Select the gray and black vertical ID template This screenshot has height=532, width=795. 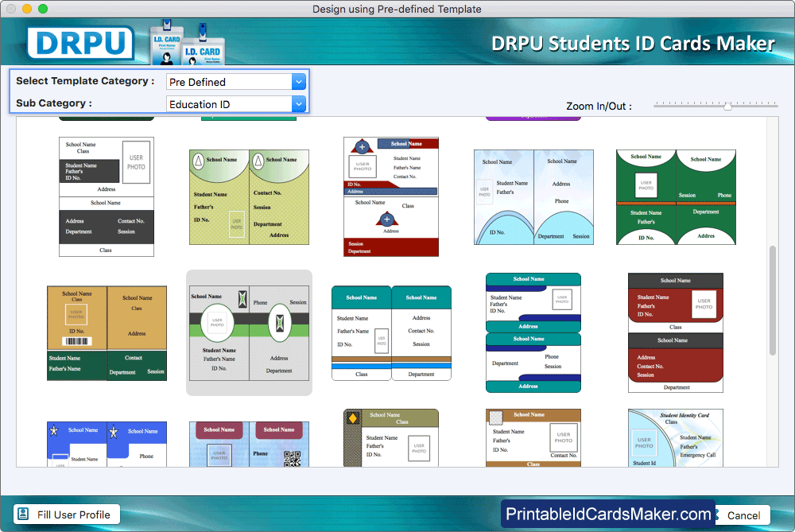tap(107, 196)
